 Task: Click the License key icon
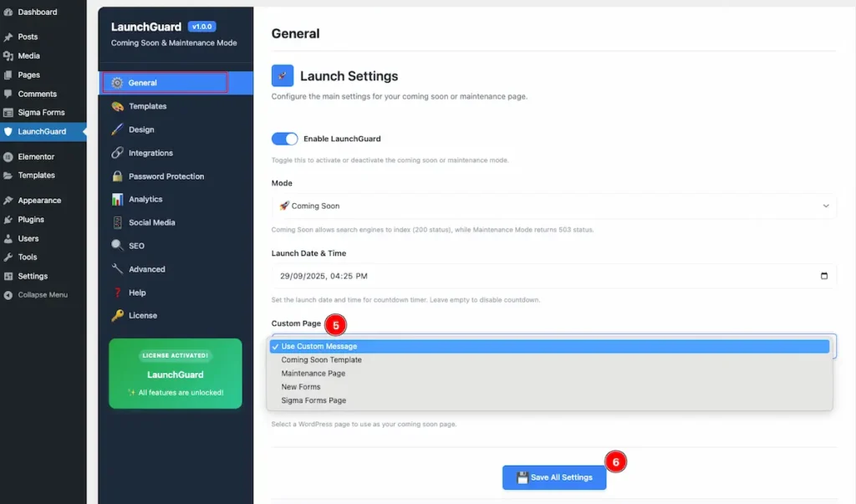[x=117, y=316]
